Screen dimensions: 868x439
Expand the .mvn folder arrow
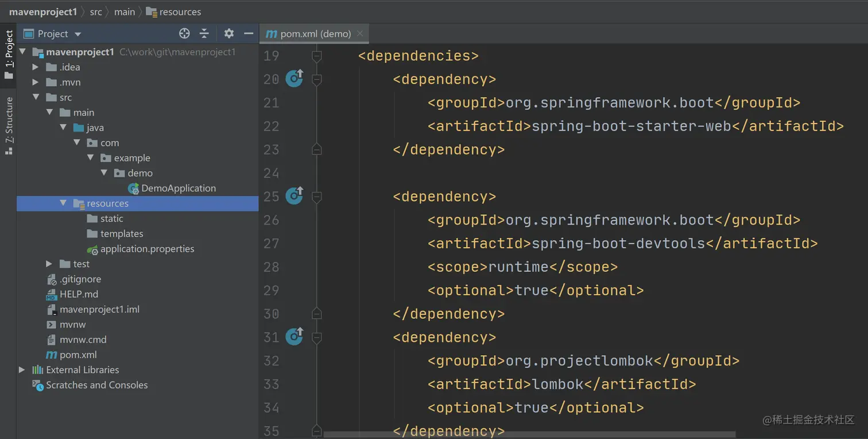[x=36, y=82]
